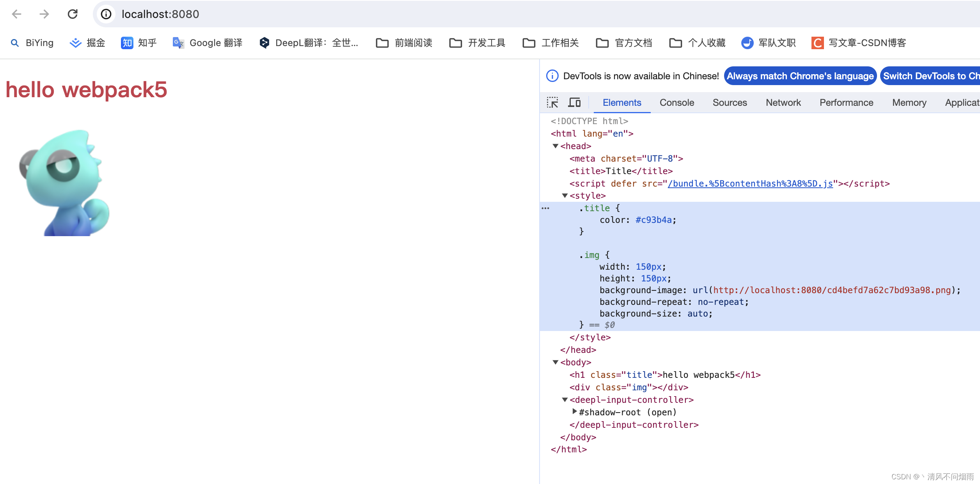Switch to the Memory tab
980x484 pixels.
pyautogui.click(x=909, y=103)
